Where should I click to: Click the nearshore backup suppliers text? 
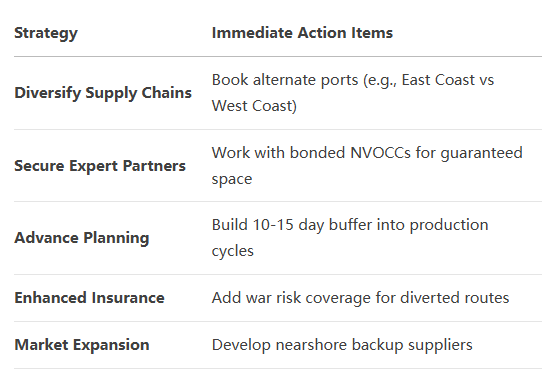(374, 345)
